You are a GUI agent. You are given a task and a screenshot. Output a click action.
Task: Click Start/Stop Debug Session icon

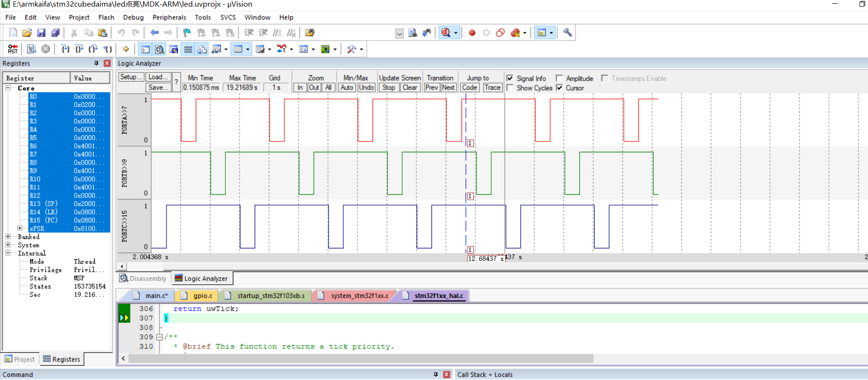(x=446, y=33)
